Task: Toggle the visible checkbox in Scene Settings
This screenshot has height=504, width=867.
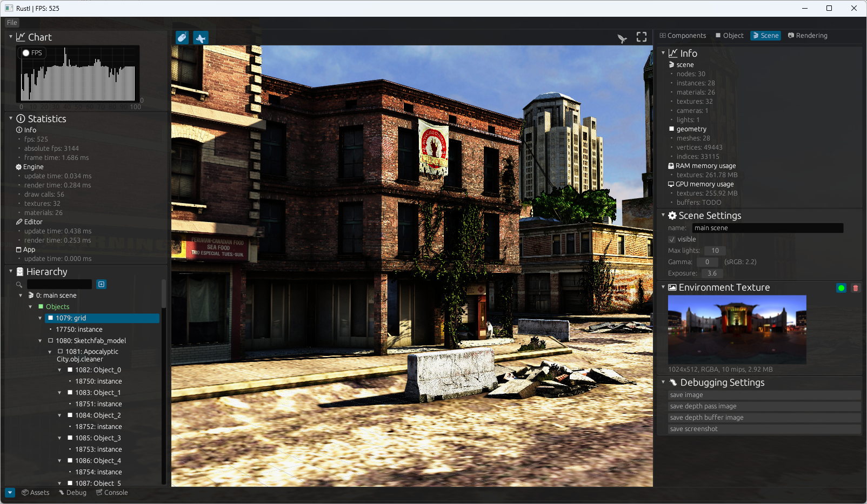Action: [x=672, y=239]
